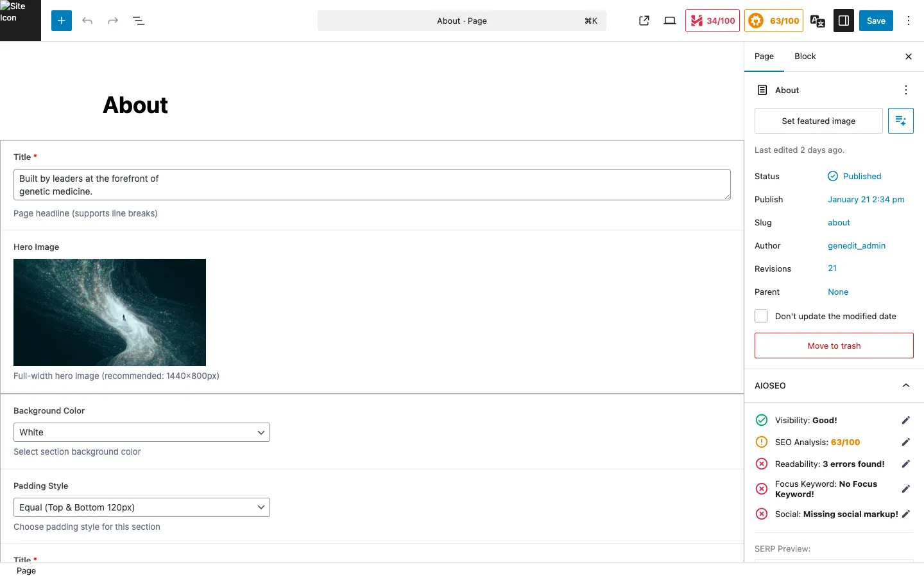
Task: Click the Published status link
Action: pos(862,176)
